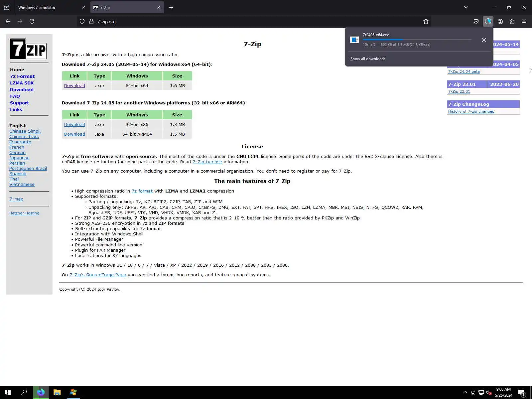
Task: Open the 7-Zip License link
Action: click(x=207, y=162)
